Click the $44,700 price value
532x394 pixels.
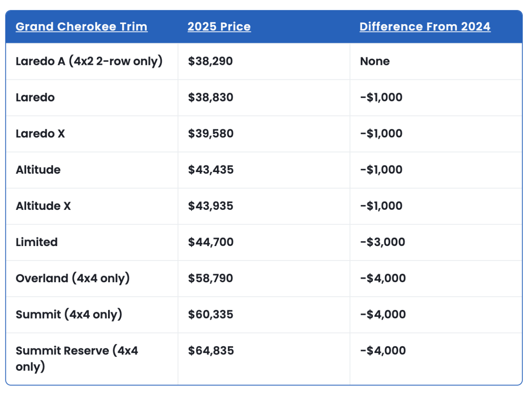(211, 242)
